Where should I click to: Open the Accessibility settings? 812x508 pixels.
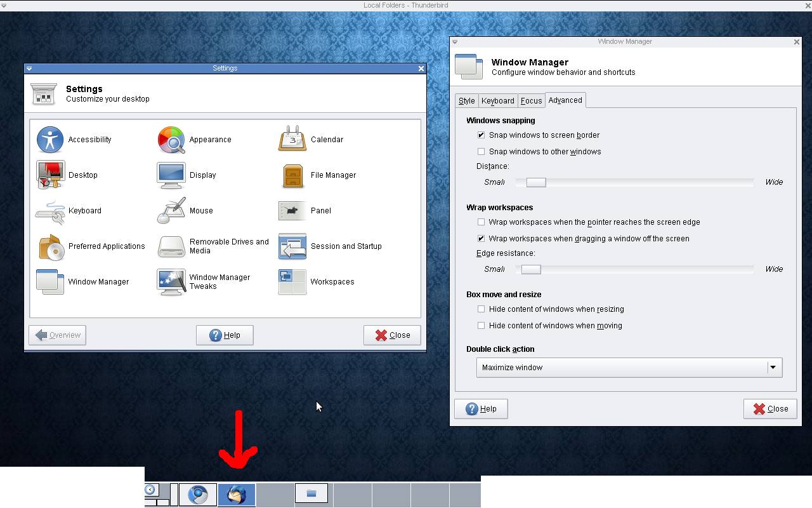click(x=50, y=140)
